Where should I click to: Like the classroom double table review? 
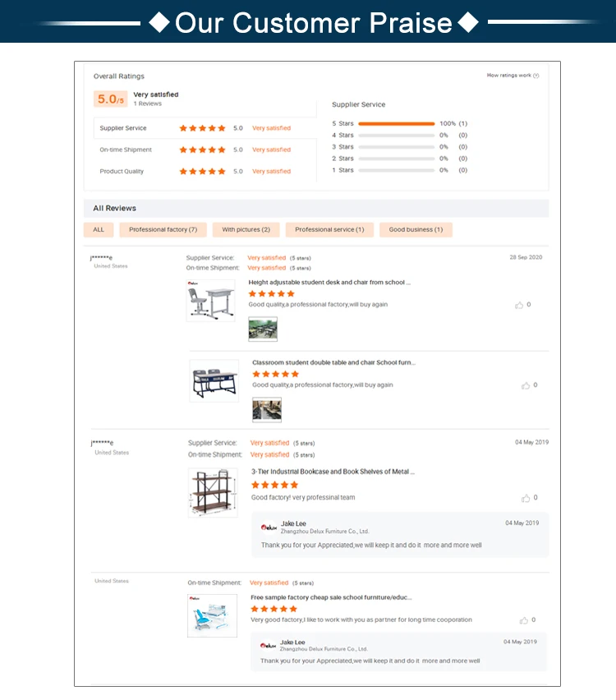click(526, 385)
